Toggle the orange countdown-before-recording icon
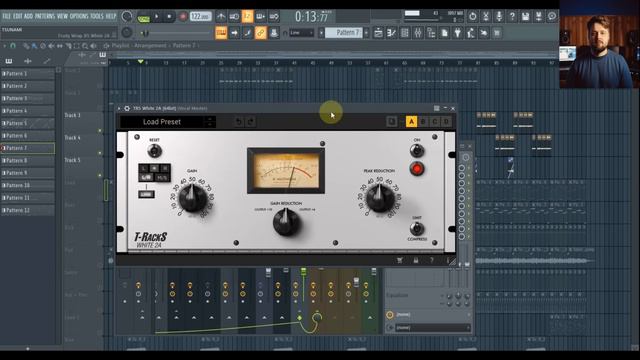The width and height of the screenshot is (640, 360). [247, 16]
